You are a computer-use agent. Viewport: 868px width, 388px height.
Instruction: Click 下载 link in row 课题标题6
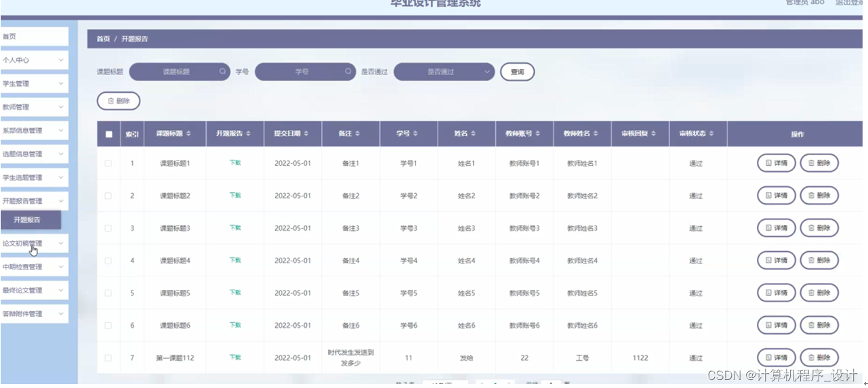234,325
